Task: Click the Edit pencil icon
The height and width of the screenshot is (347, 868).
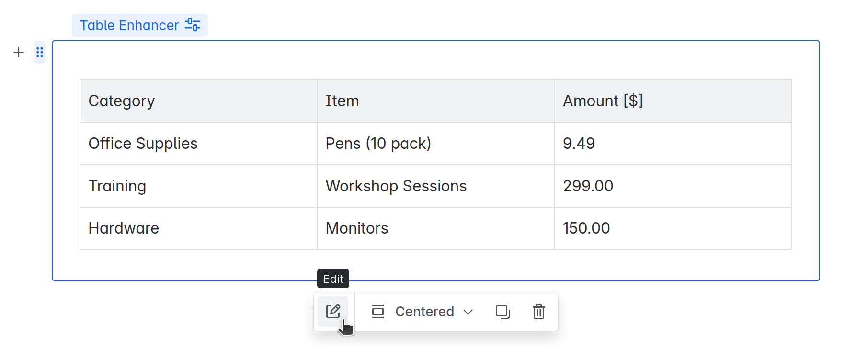Action: (333, 312)
